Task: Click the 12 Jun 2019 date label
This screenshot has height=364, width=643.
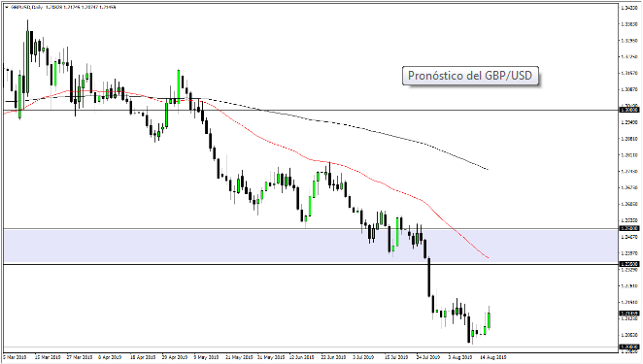Action: [302, 357]
